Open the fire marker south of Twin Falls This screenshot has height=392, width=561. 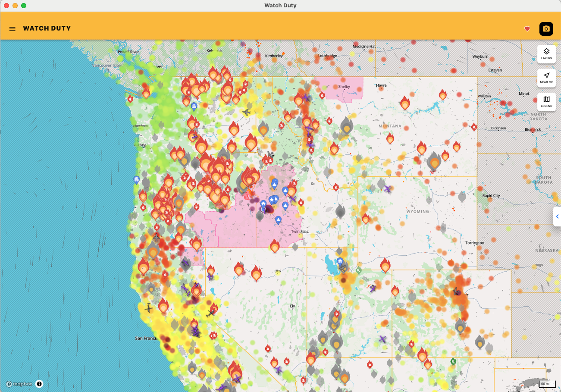pyautogui.click(x=275, y=246)
